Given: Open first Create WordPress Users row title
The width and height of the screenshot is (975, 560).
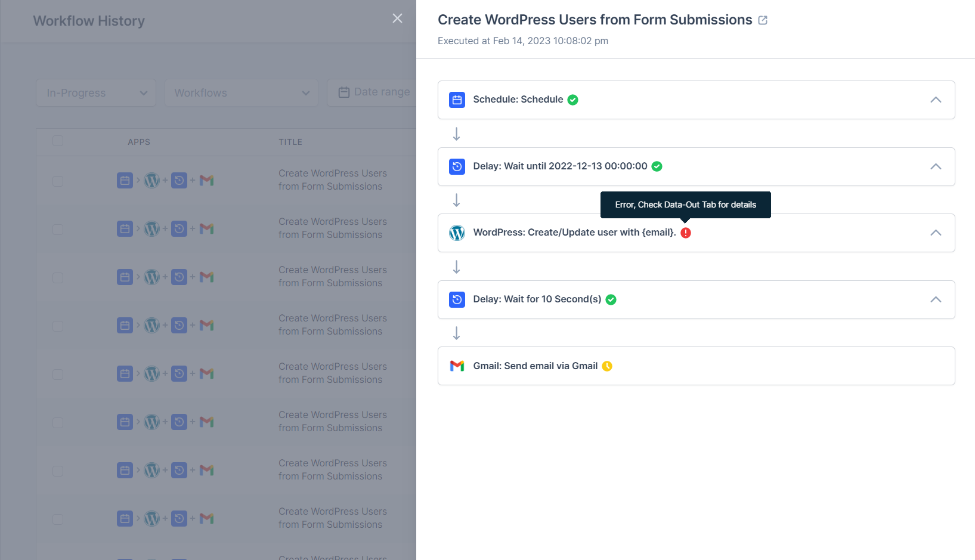Looking at the screenshot, I should [332, 180].
